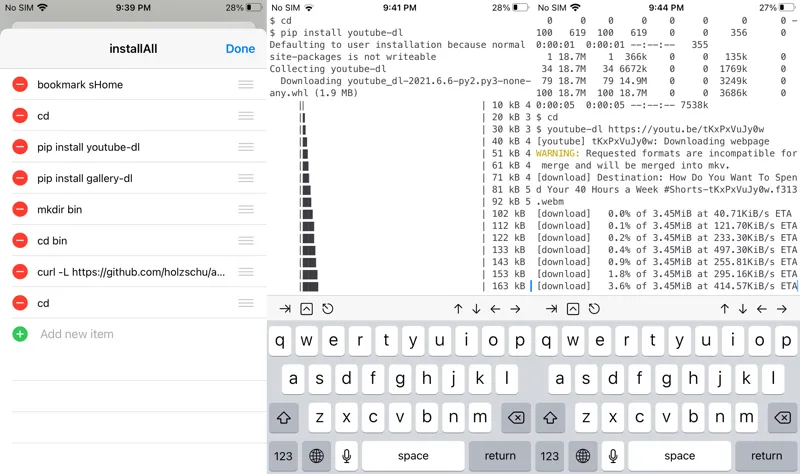Tap the '$ pip install youtube-dl' terminal line

click(336, 33)
